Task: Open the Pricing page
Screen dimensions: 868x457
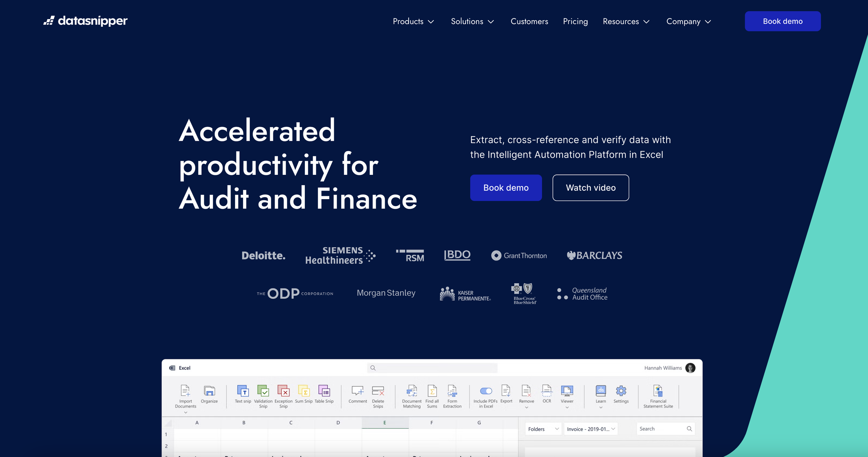Action: pos(575,22)
